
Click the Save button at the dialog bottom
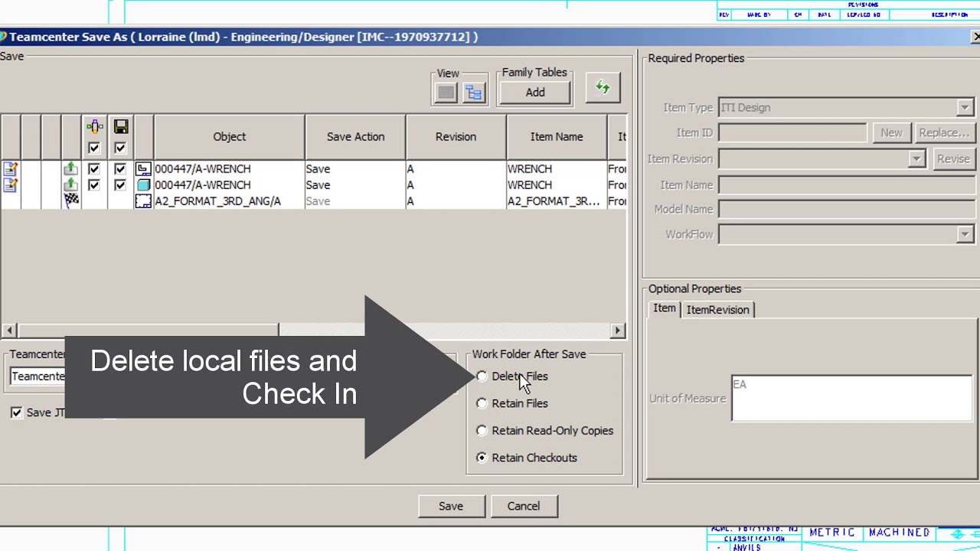[x=451, y=506]
